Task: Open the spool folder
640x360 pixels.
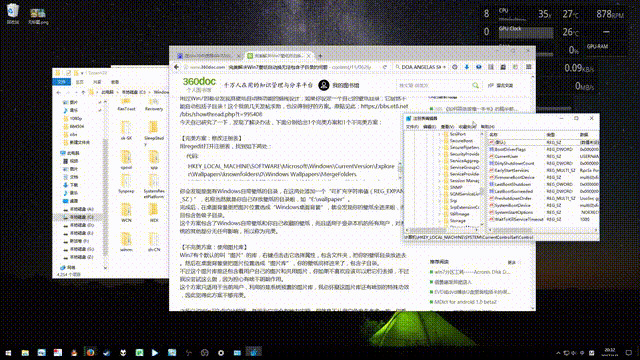Action: pos(126,160)
